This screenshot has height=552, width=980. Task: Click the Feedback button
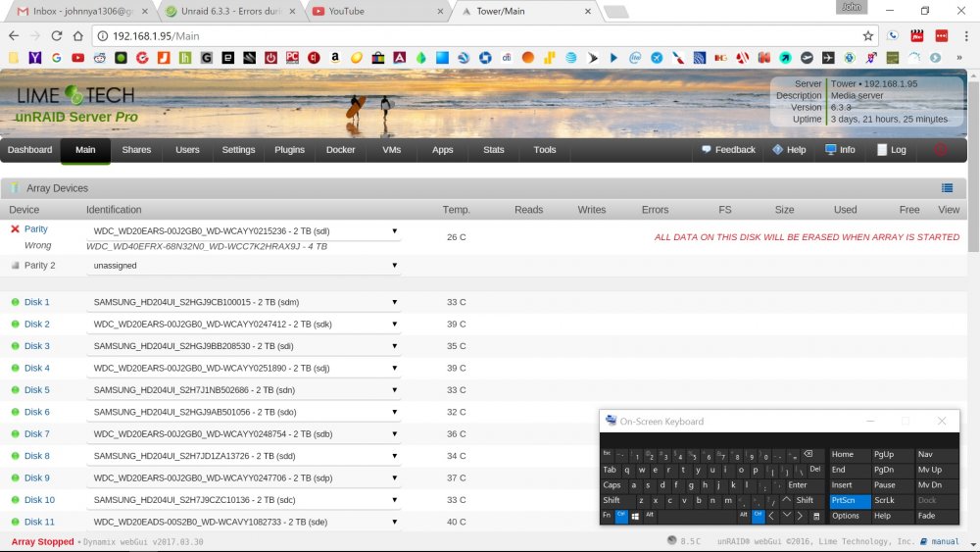click(x=728, y=150)
